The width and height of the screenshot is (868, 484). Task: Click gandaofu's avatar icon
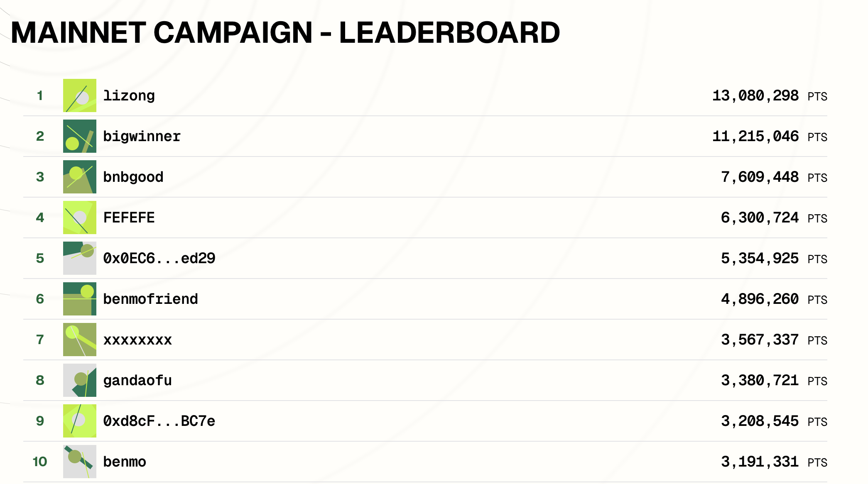pos(79,380)
